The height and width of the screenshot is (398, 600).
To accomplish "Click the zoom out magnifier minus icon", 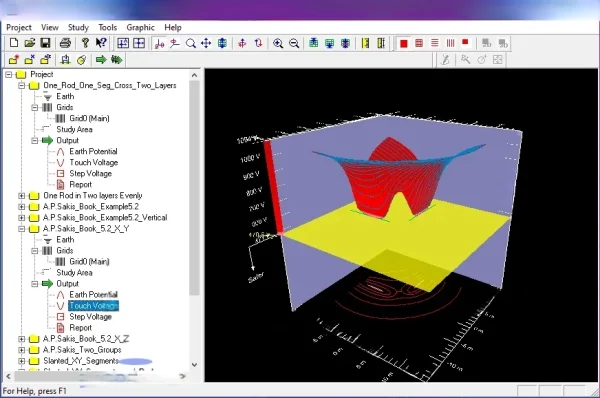I will click(x=294, y=43).
